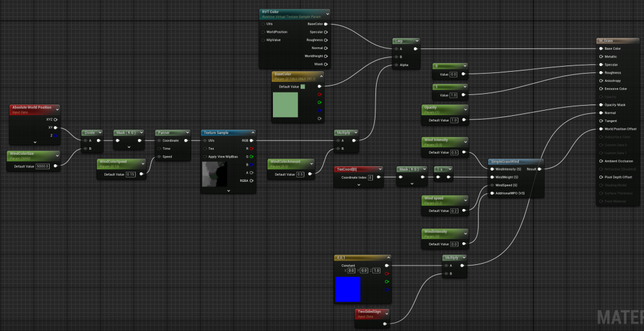The width and height of the screenshot is (644, 331).
Task: Click the Texture Sample preview thumbnail
Action: coord(214,174)
